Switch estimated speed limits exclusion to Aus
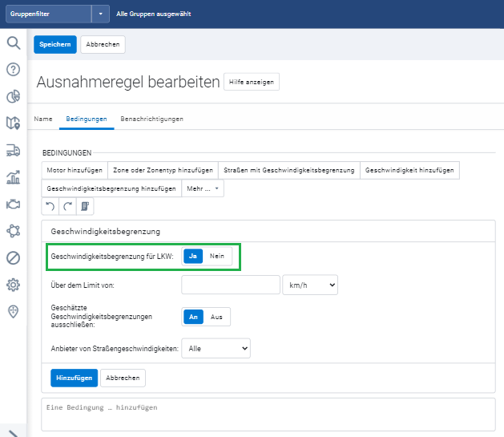 click(x=216, y=317)
